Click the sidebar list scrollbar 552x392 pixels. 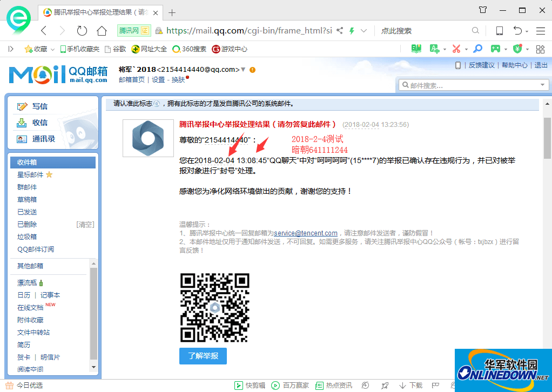click(x=93, y=315)
